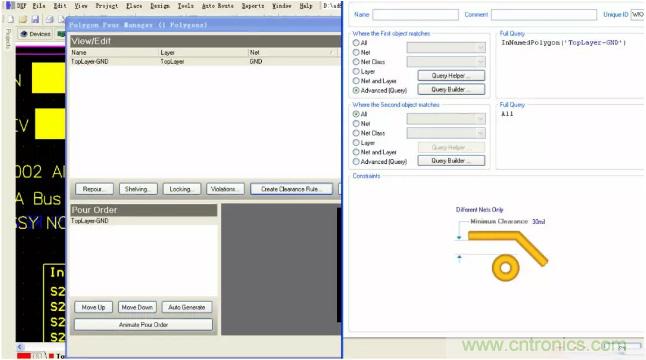
Task: Click Create Clearance Rule button
Action: (x=291, y=189)
